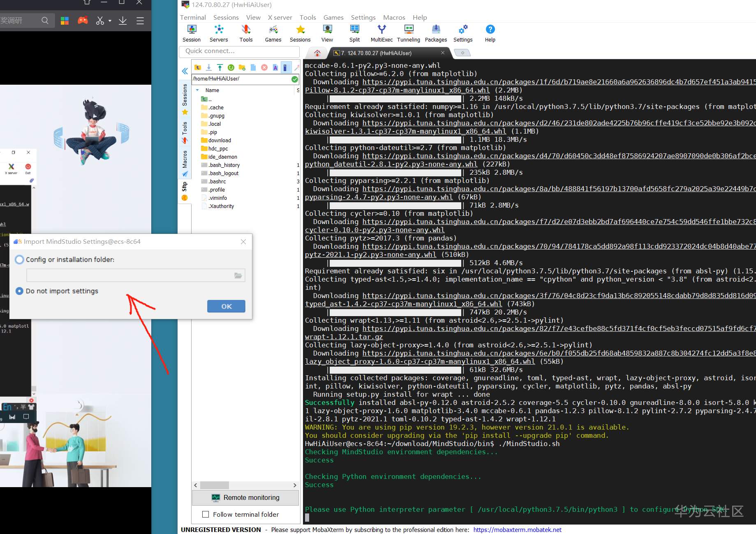The width and height of the screenshot is (756, 534).
Task: Open the Sessions star toolbar icon
Action: click(x=300, y=33)
